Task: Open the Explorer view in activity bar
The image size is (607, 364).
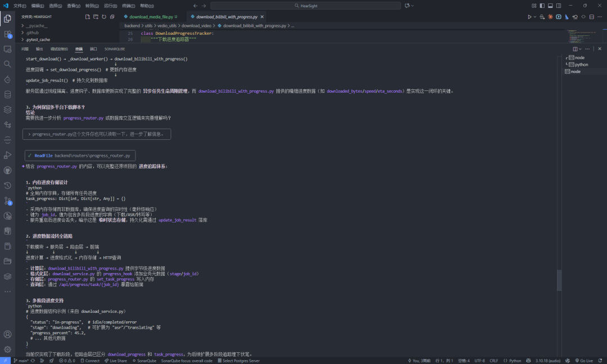Action: [x=7, y=19]
